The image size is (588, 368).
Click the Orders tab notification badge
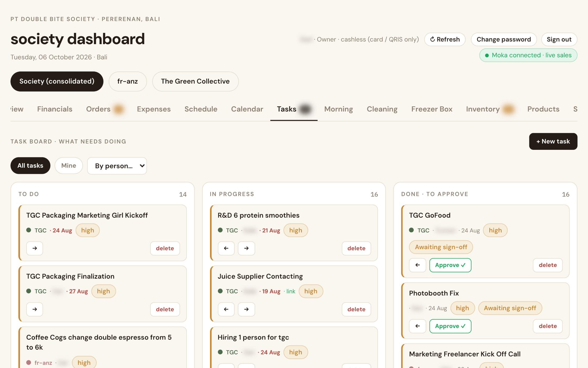click(118, 109)
